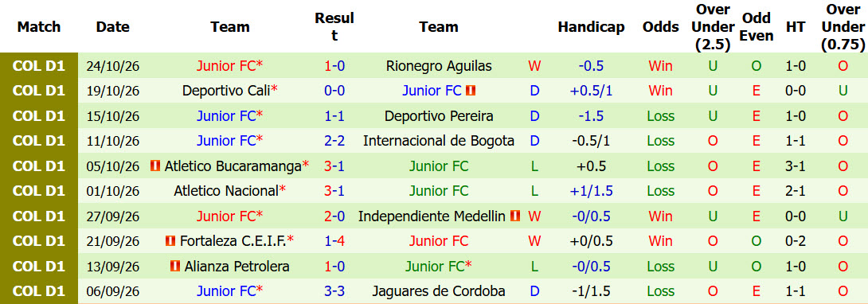Click the 3-3 score on 06/09/26
This screenshot has width=868, height=304.
point(334,291)
